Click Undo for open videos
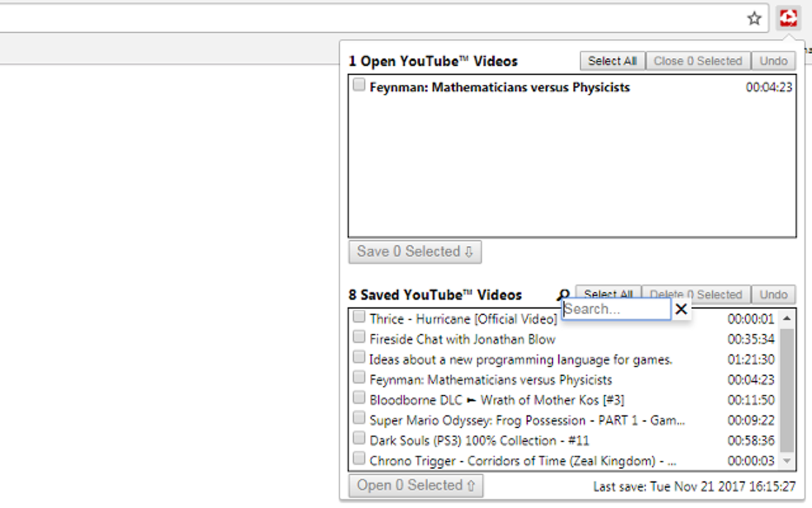The image size is (812, 508). 773,61
